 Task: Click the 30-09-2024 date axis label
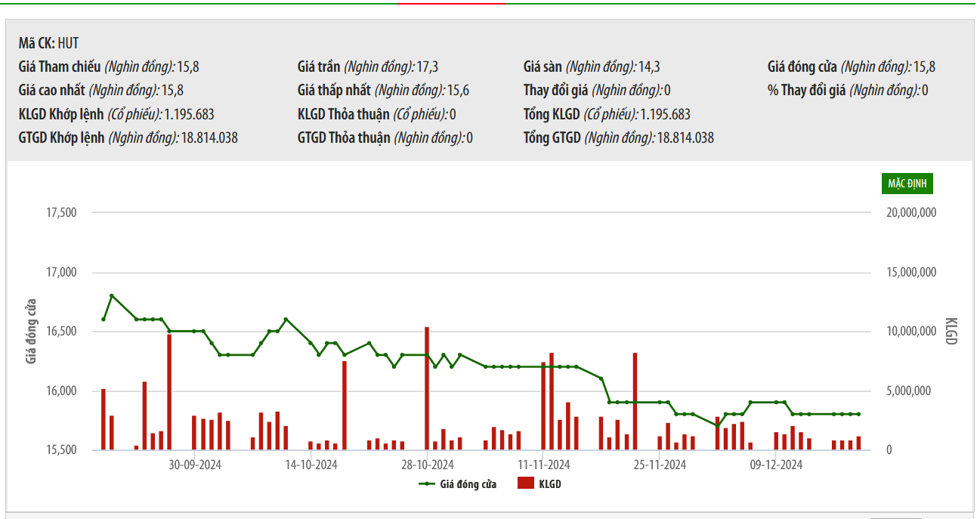click(x=194, y=465)
